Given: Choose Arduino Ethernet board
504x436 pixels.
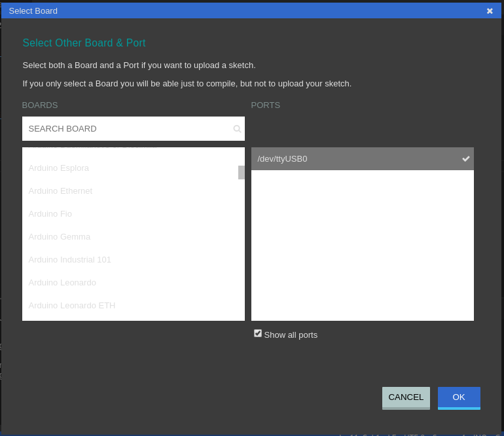Looking at the screenshot, I should (60, 191).
